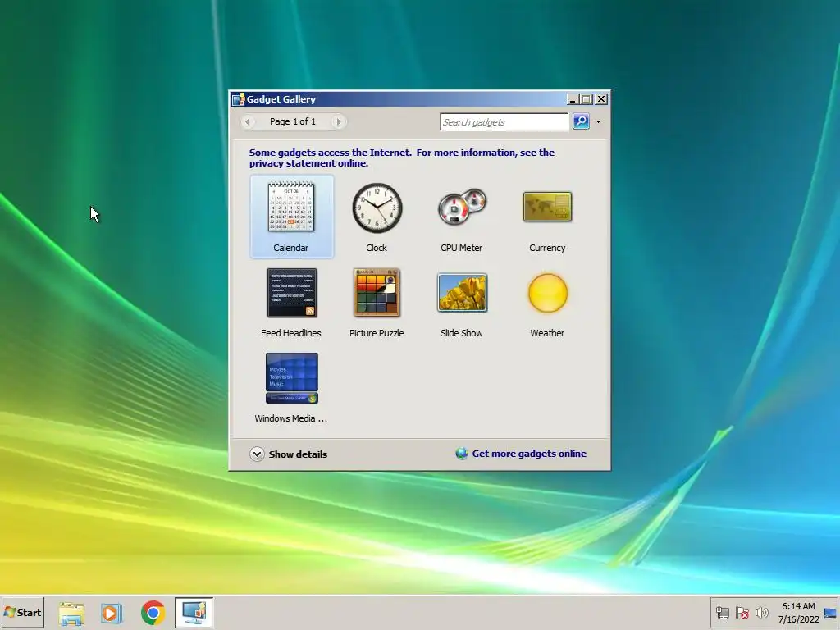
Task: Close the Gadget Gallery window
Action: click(601, 99)
